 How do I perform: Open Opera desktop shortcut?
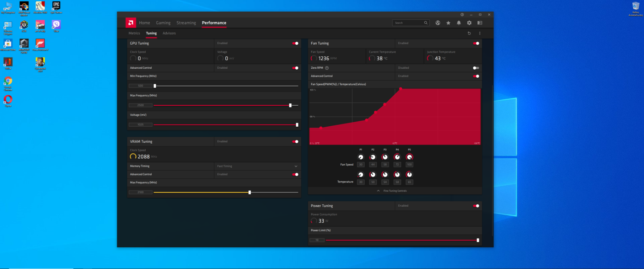click(x=8, y=101)
